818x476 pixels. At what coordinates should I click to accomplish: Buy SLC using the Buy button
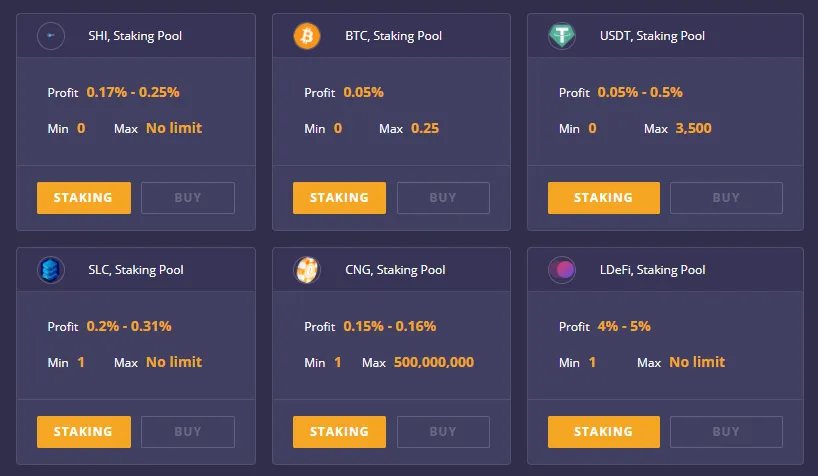pyautogui.click(x=188, y=432)
